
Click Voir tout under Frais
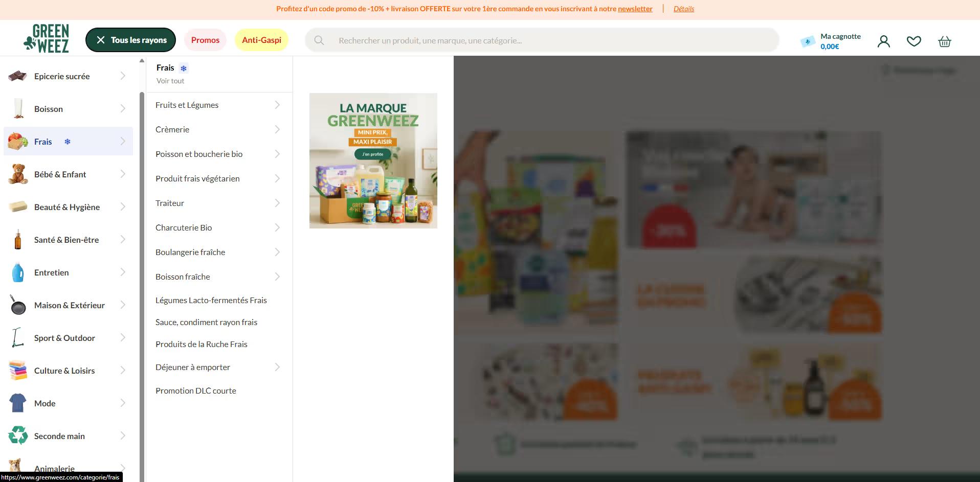click(x=170, y=81)
